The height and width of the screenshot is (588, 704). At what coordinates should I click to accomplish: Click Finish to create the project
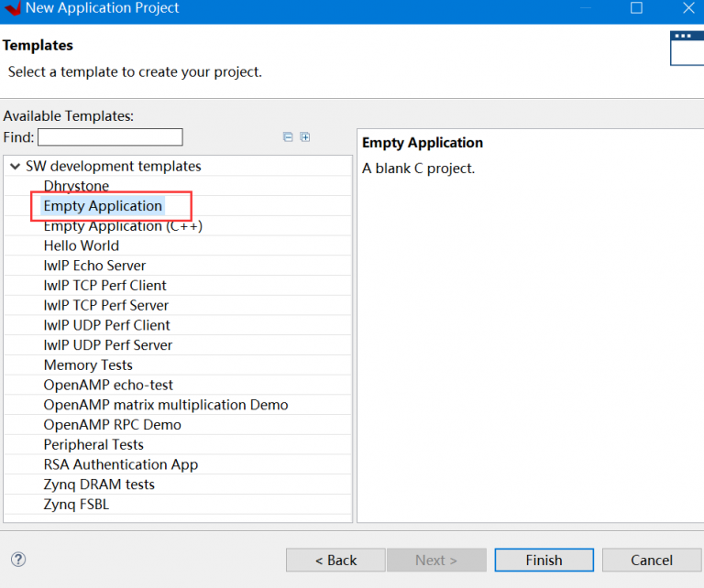click(x=544, y=560)
